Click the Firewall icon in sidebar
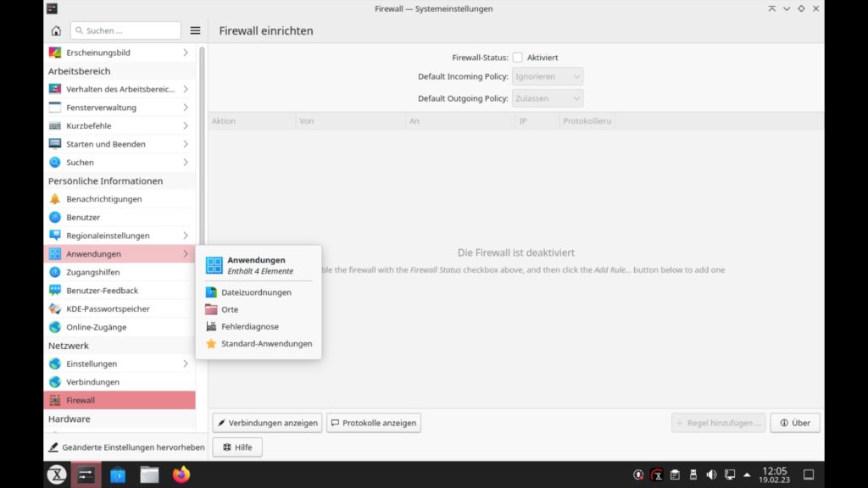This screenshot has height=488, width=868. point(55,400)
